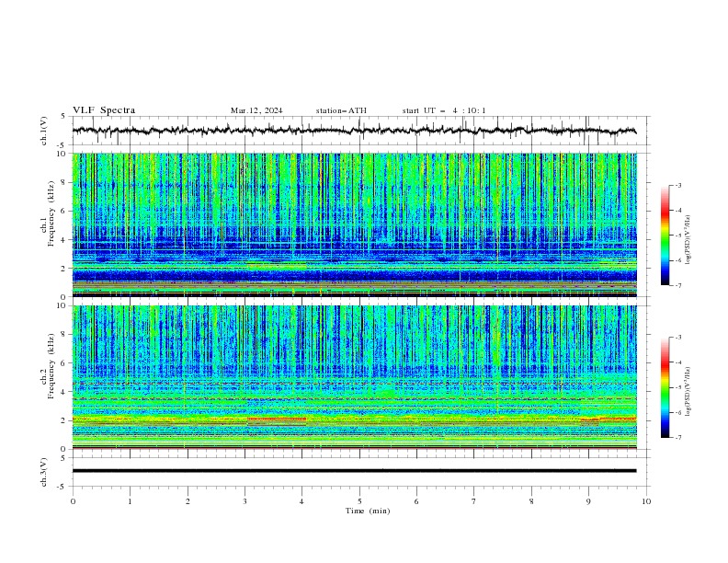Viewport: 728px width, 563px height.
Task: Click "-4" label on ch.2 color bar
Action: [678, 362]
